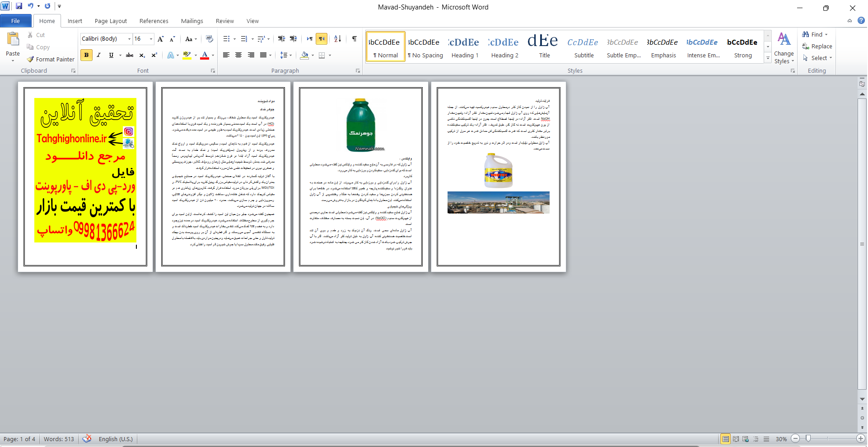868x447 pixels.
Task: Click the Grow Font icon
Action: coord(161,39)
